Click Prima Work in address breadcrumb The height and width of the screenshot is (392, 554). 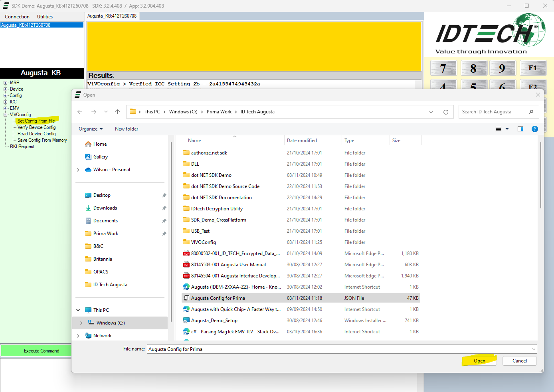click(219, 112)
